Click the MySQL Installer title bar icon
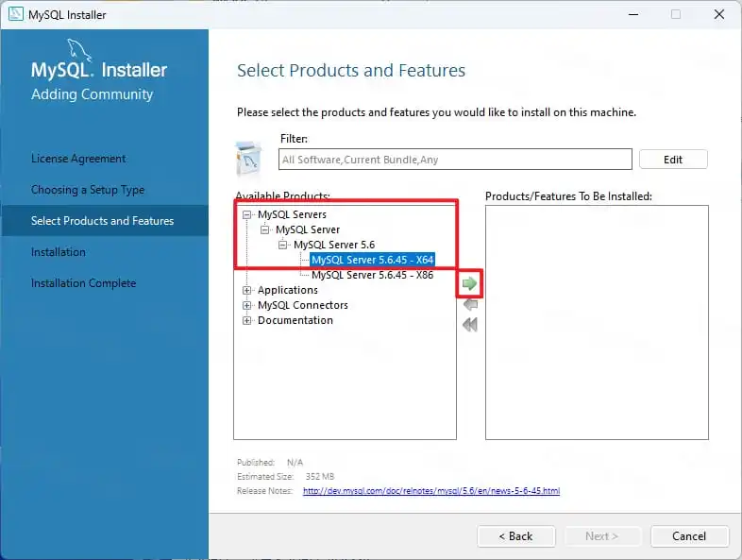Screen dimensions: 742x560 [x=16, y=14]
